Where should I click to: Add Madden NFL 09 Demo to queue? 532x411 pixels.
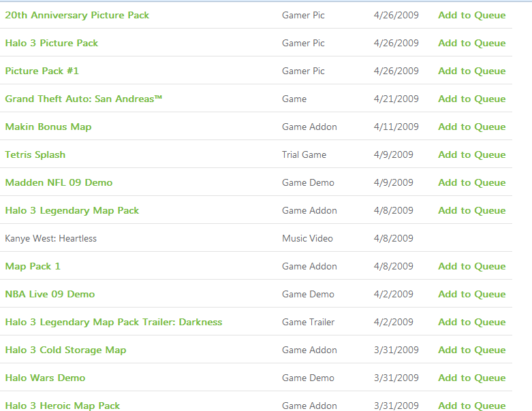click(472, 182)
